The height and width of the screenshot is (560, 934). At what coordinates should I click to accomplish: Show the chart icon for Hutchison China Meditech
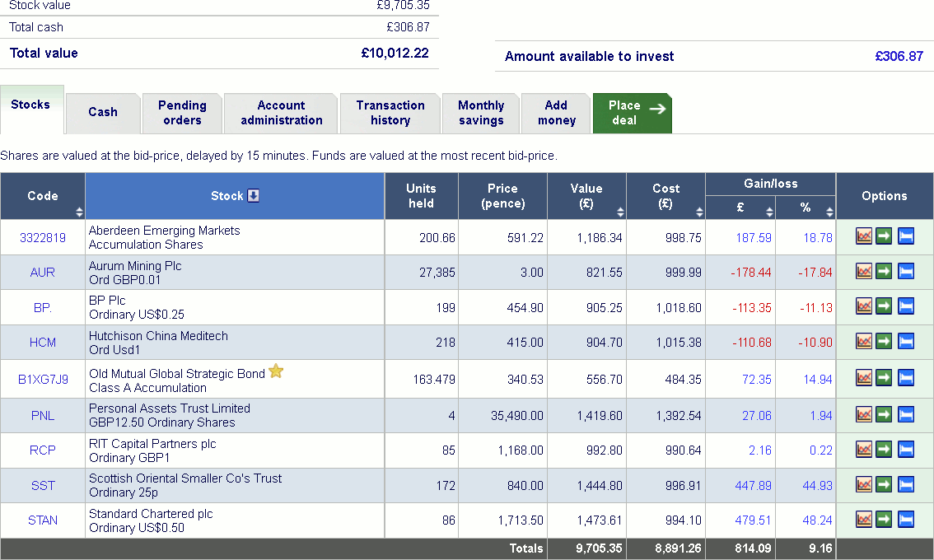[x=864, y=342]
